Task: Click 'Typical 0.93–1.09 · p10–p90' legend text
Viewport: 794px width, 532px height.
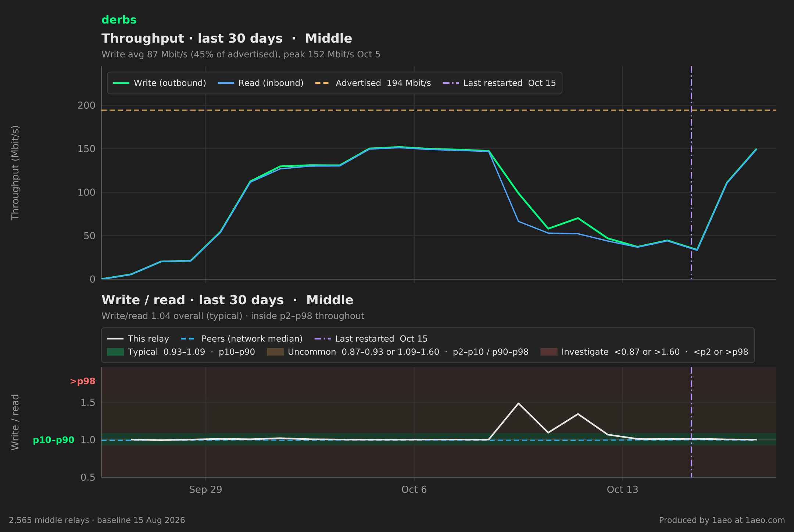Action: tap(191, 352)
